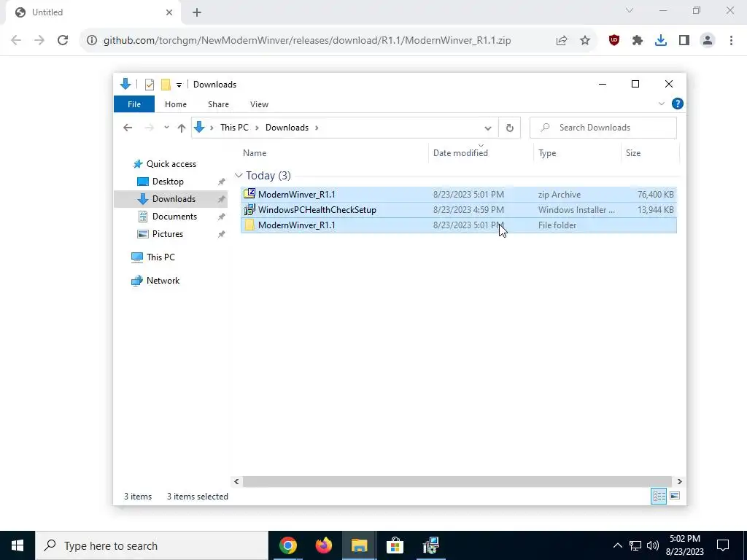The height and width of the screenshot is (560, 747).
Task: Open the Share ribbon tab
Action: tap(218, 104)
